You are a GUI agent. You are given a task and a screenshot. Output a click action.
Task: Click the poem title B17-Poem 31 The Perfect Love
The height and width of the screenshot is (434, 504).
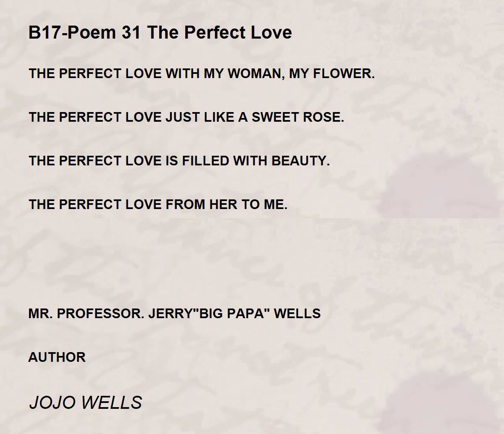point(160,32)
